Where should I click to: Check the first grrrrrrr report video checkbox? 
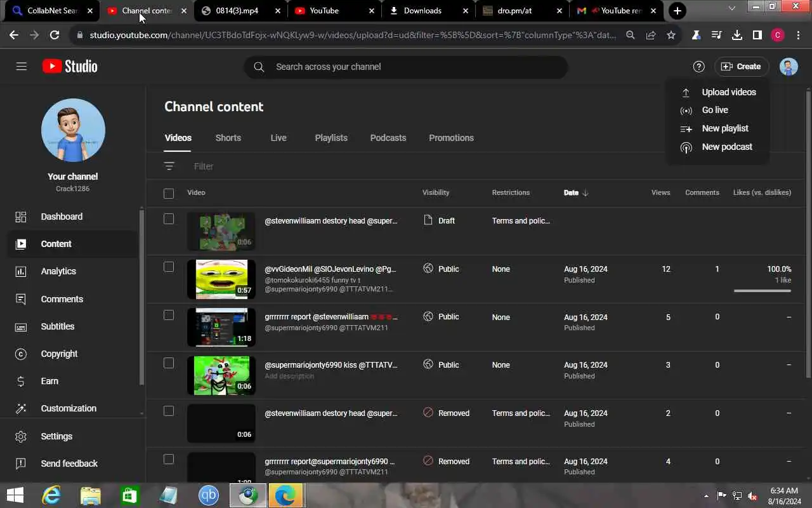pyautogui.click(x=169, y=315)
